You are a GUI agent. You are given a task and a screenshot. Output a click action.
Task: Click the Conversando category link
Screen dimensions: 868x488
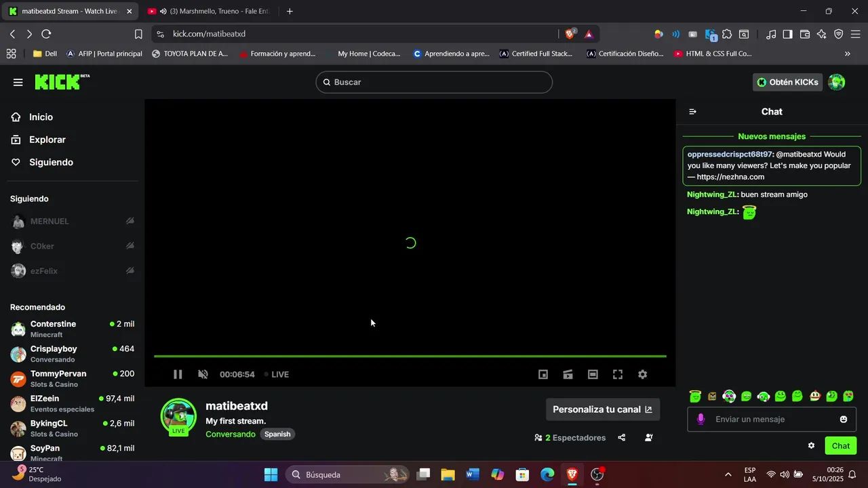pos(231,434)
